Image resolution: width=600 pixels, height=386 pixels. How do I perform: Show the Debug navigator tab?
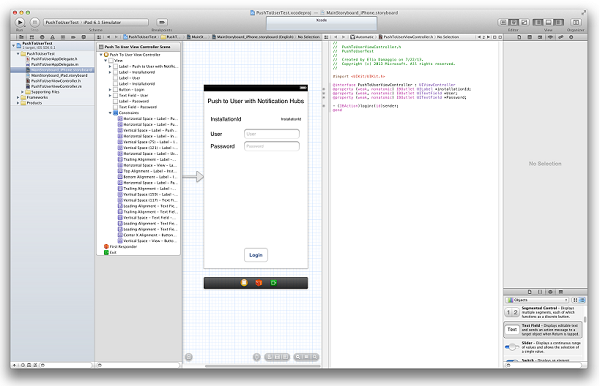point(63,37)
